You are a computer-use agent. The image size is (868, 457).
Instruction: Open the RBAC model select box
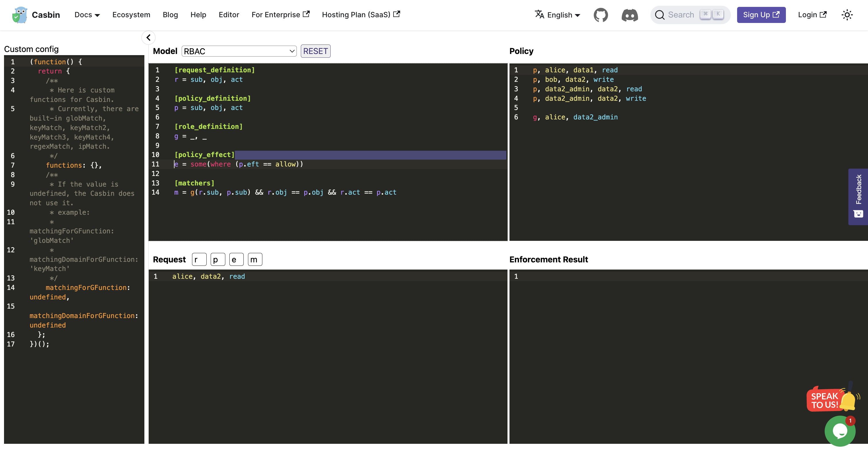(239, 51)
